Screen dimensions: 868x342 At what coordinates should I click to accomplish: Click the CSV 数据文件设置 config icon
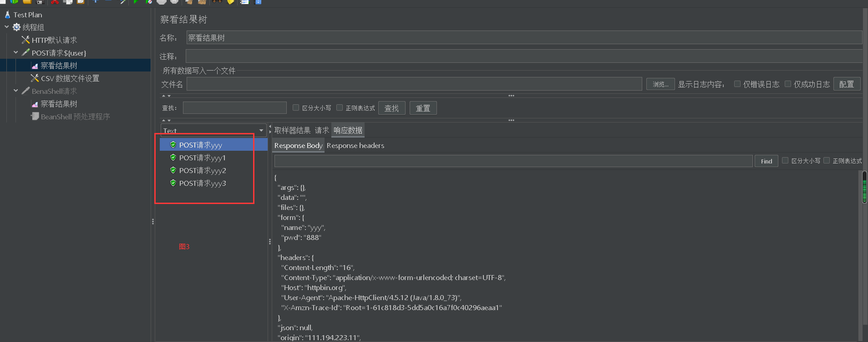35,78
